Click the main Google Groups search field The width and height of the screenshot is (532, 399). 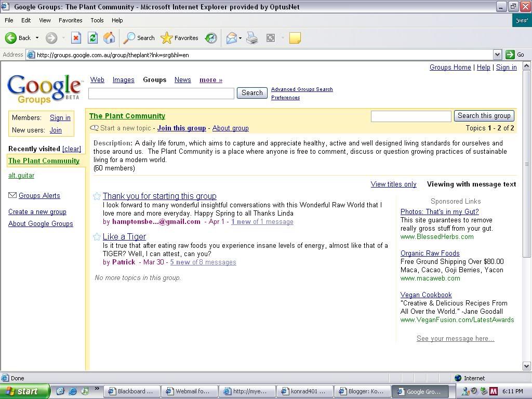pyautogui.click(x=161, y=93)
